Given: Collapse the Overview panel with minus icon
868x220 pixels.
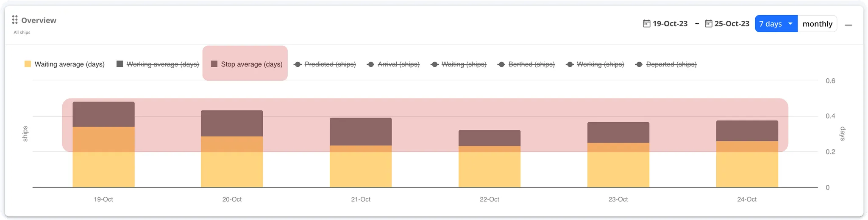Looking at the screenshot, I should (x=848, y=25).
